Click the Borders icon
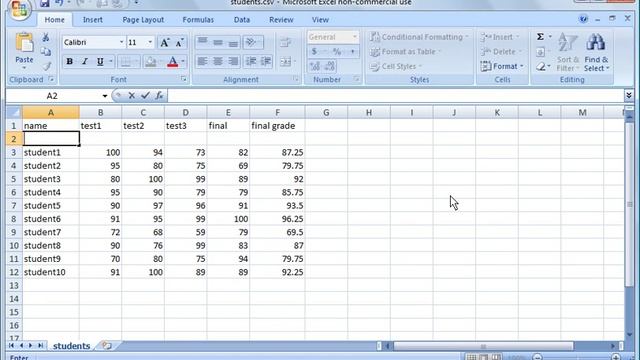 126,62
